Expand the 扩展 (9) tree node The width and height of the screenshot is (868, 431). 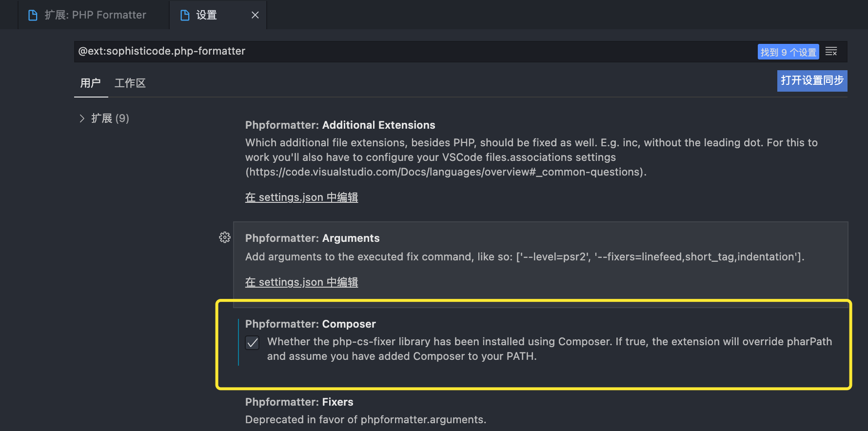82,118
